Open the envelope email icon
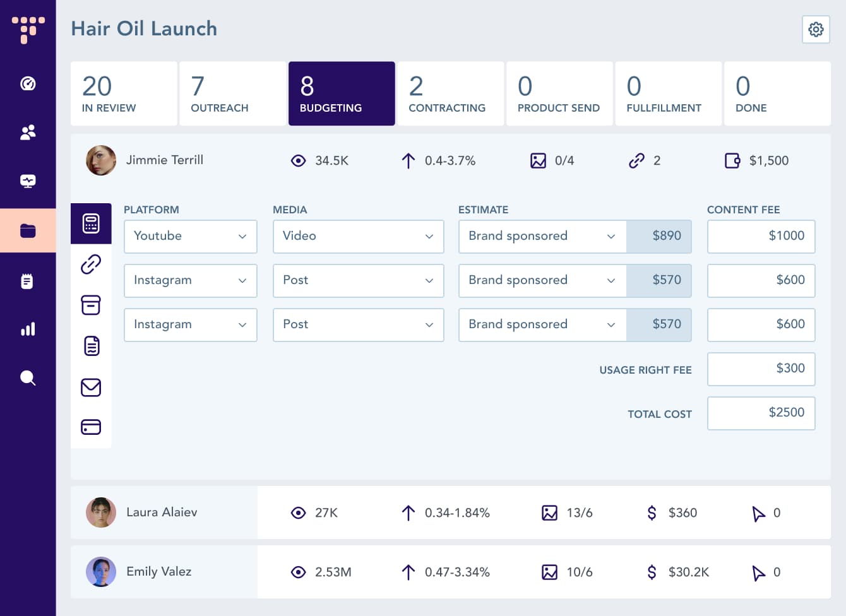The width and height of the screenshot is (846, 616). [91, 388]
